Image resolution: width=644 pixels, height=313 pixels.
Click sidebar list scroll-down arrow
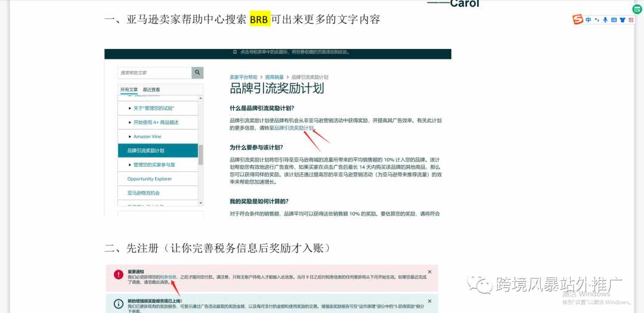pos(201,203)
